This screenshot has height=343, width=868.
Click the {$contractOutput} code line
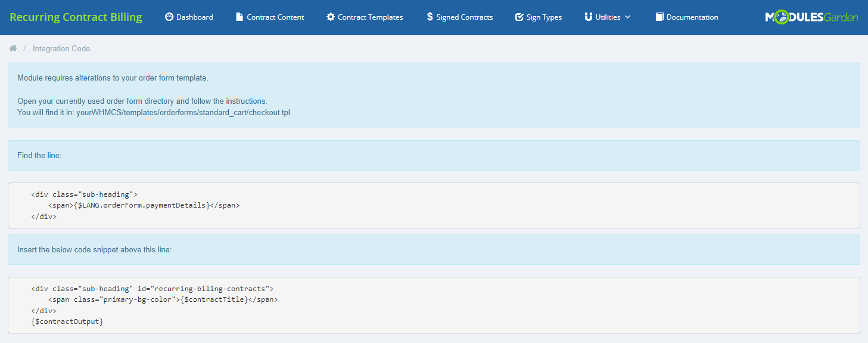[67, 322]
